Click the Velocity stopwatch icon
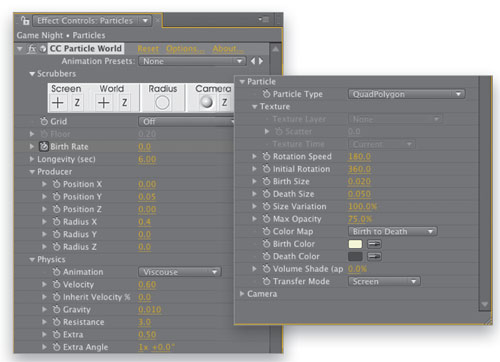This screenshot has width=500, height=362. coord(57,285)
